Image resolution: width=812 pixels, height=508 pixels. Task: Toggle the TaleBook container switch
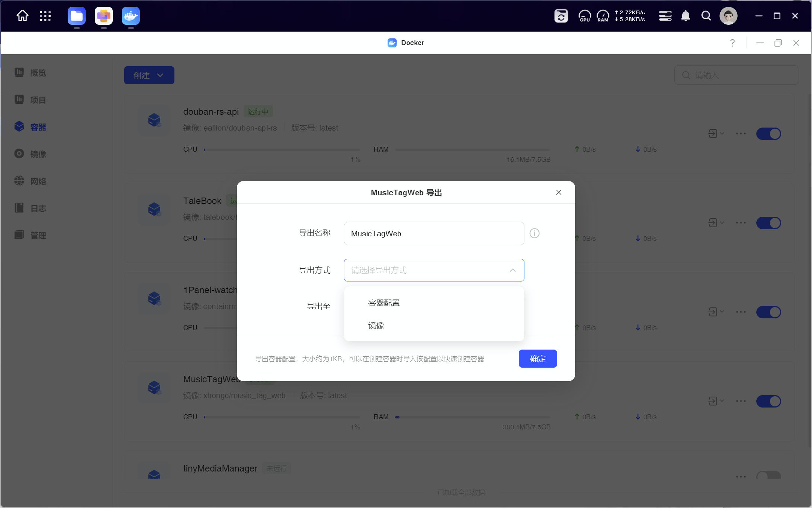point(769,223)
